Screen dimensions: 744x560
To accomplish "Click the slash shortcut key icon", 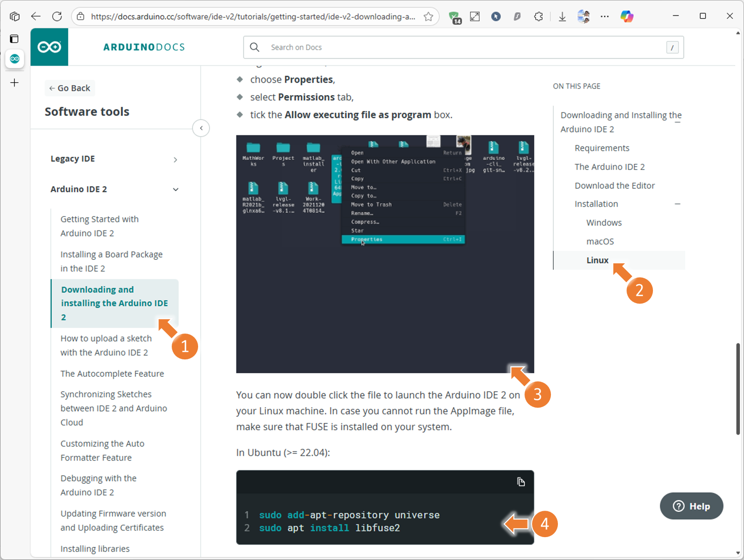I will (x=672, y=48).
